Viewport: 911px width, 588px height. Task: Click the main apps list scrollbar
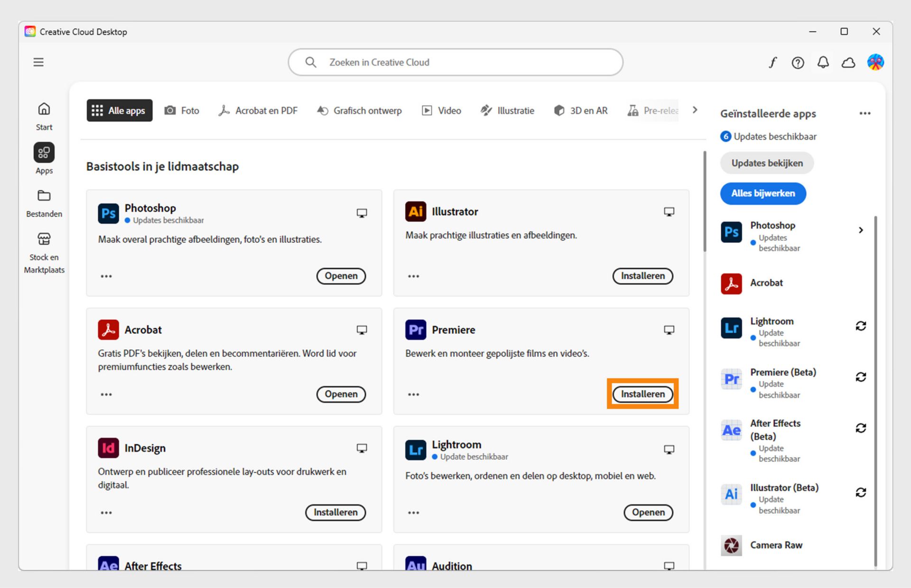click(705, 202)
